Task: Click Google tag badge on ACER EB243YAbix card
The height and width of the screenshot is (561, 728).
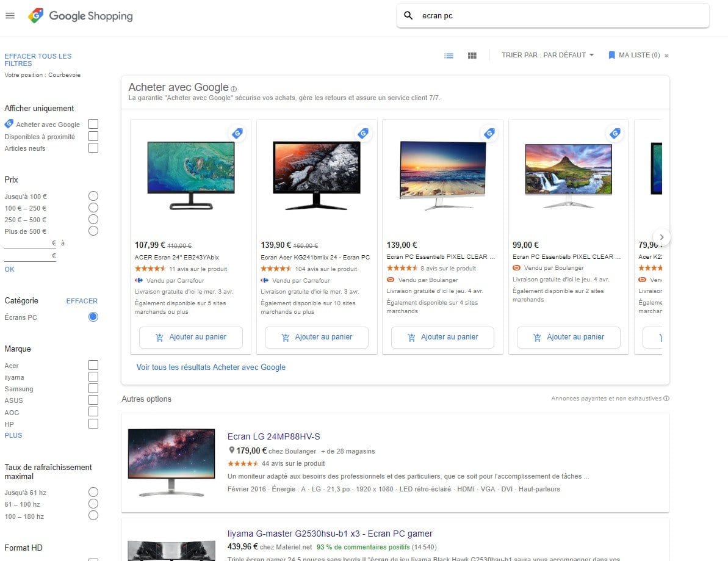Action: tap(237, 133)
